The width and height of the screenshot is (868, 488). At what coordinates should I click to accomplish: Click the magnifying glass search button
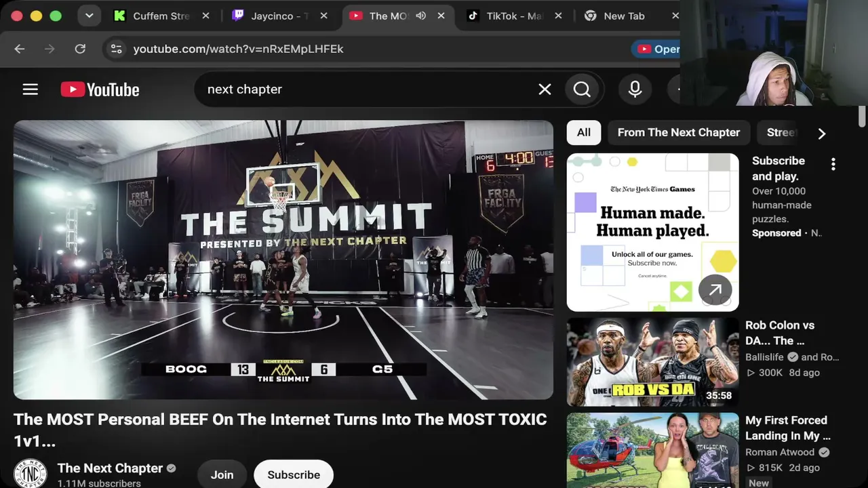tap(582, 89)
